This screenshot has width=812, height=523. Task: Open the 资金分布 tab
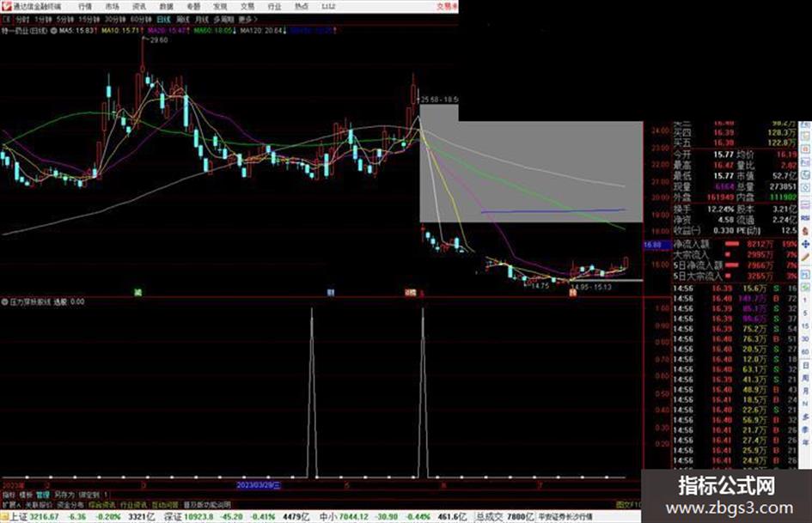[70, 504]
